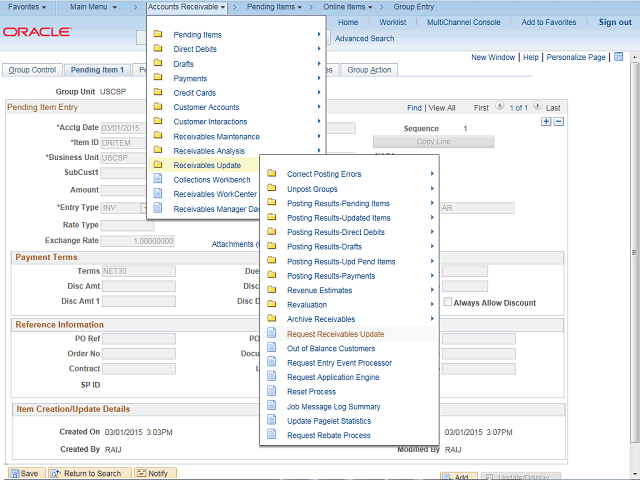Select Receivables Update in the menu
This screenshot has width=640, height=480.
207,165
